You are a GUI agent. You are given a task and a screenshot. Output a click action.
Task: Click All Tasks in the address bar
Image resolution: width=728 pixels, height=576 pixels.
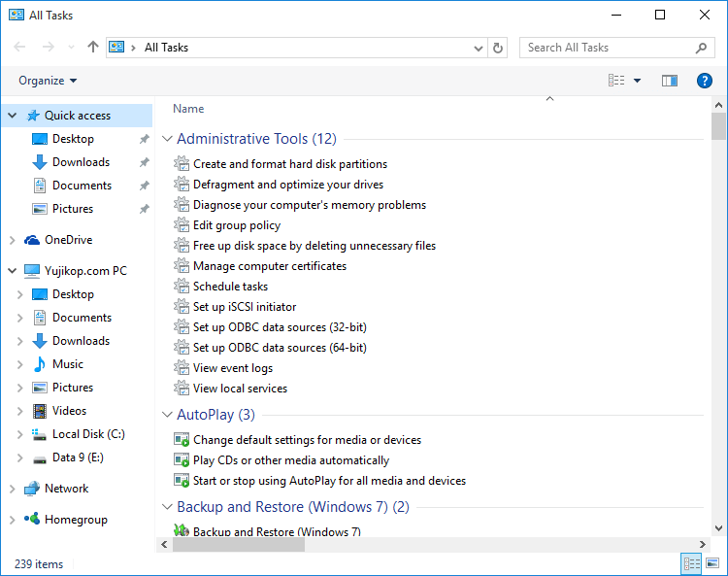click(166, 48)
